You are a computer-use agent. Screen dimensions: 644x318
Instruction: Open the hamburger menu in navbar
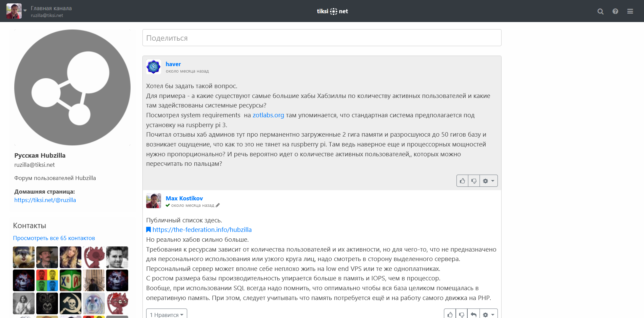tap(630, 11)
